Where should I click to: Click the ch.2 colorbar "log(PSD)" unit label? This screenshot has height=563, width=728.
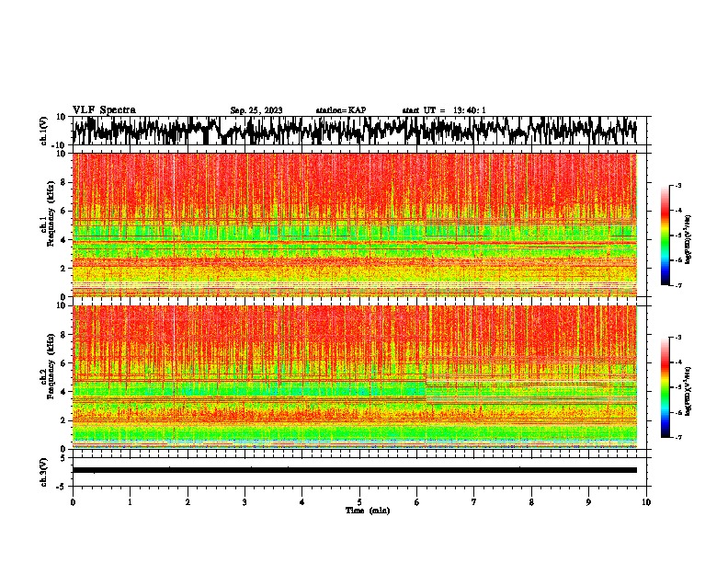coord(688,391)
